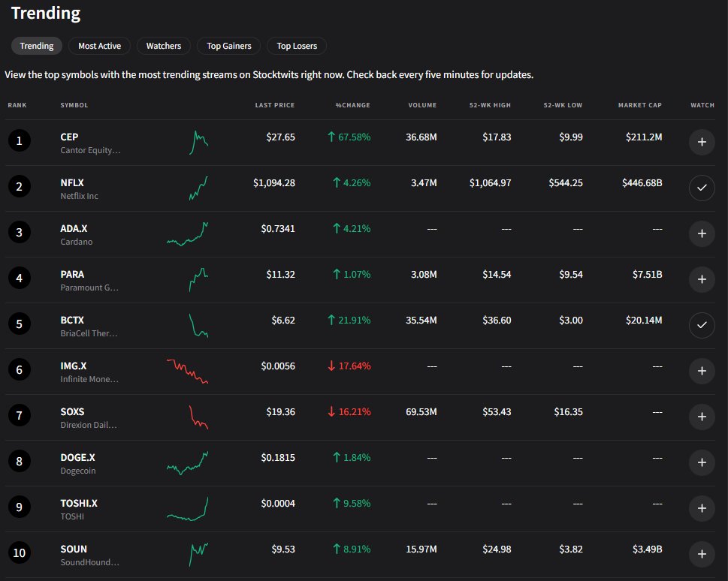Viewport: 728px width, 581px height.
Task: Open the red SOXS sparkline chart
Action: 198,417
